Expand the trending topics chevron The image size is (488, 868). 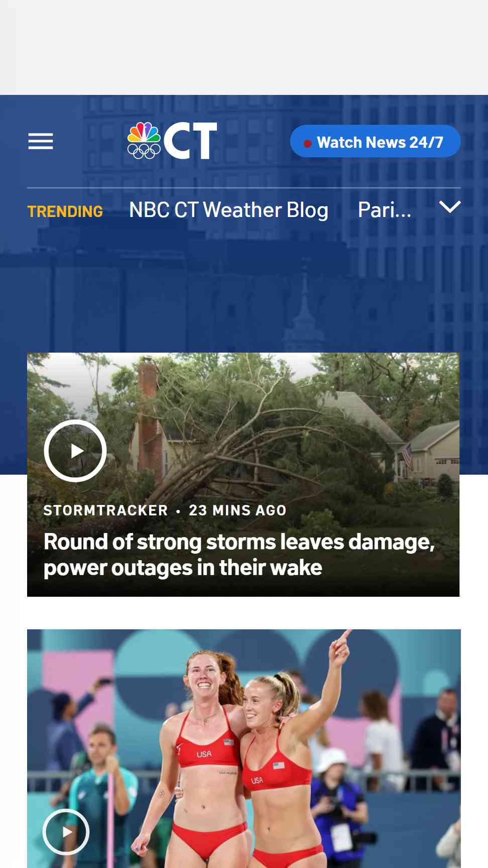click(450, 207)
